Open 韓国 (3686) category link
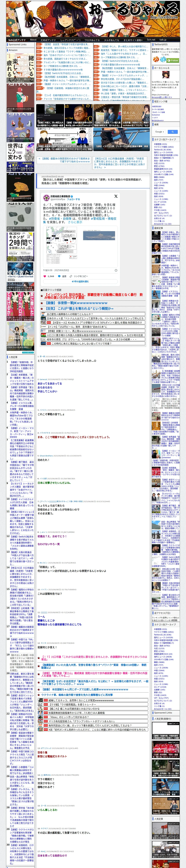The height and width of the screenshot is (868, 186). (159, 177)
